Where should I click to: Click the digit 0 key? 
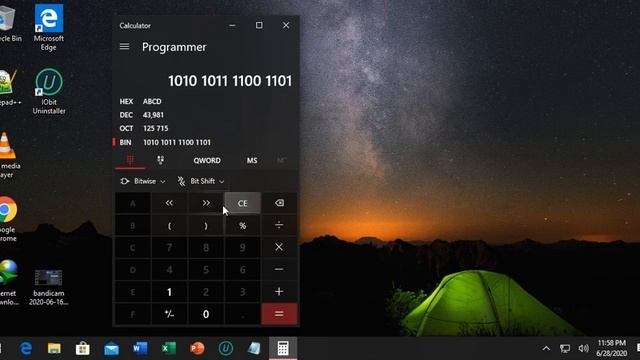[x=206, y=314]
